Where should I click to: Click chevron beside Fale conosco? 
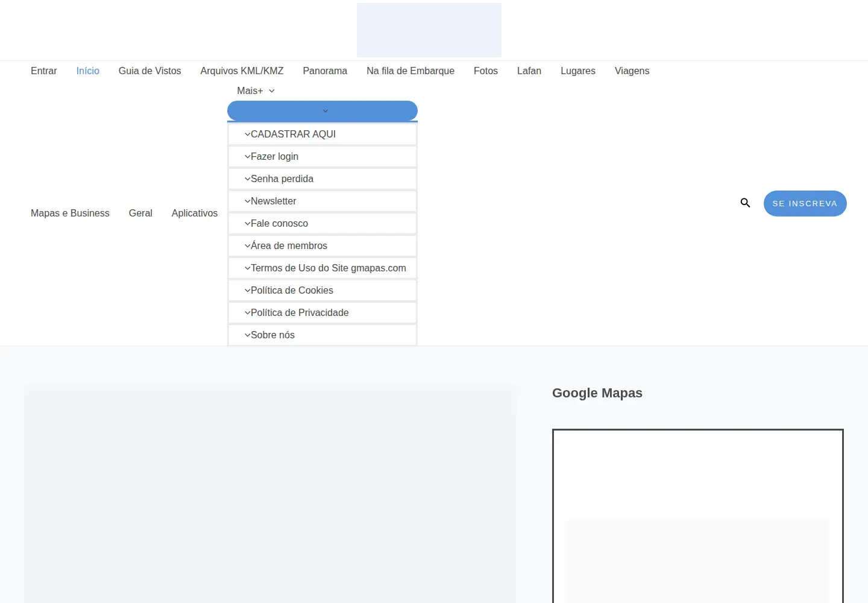click(247, 224)
